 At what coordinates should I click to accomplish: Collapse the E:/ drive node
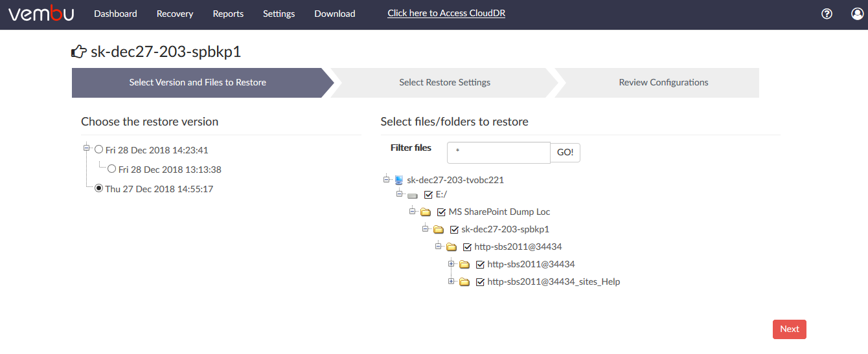tap(400, 193)
